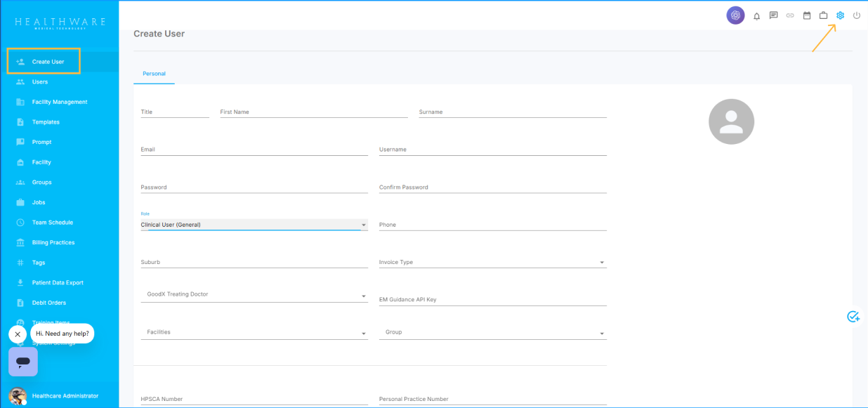Click the purple AI assistant icon
The width and height of the screenshot is (868, 408).
pyautogui.click(x=735, y=15)
